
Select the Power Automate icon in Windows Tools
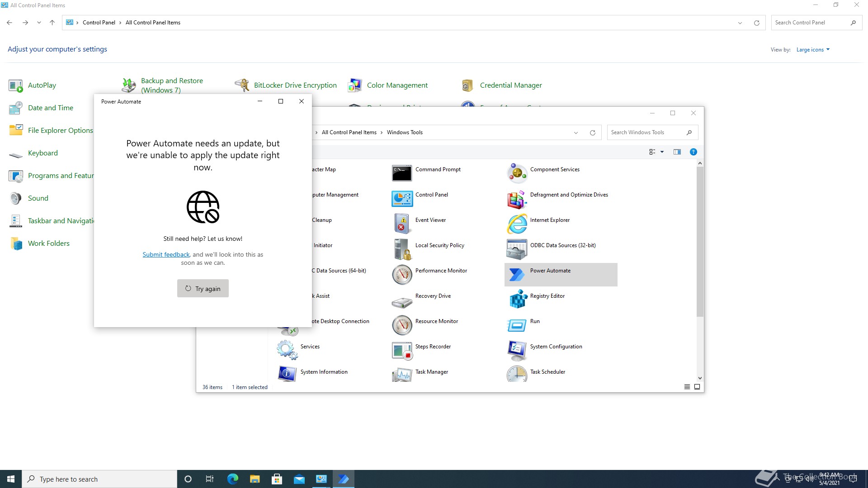pos(561,274)
